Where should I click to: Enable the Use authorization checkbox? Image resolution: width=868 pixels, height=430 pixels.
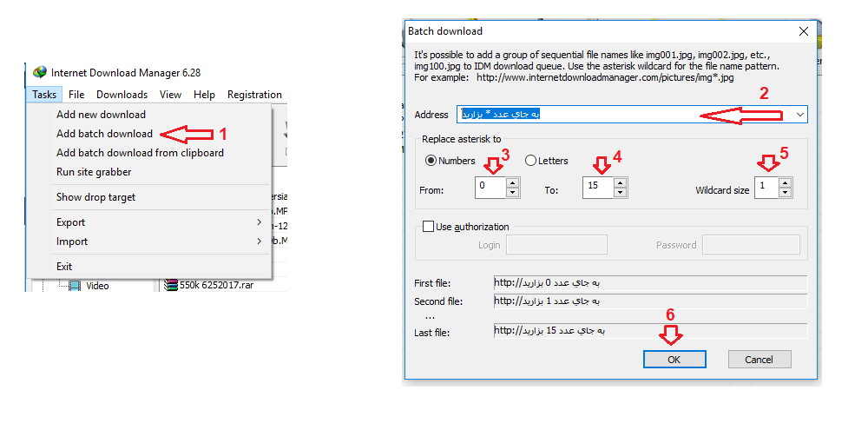(427, 227)
